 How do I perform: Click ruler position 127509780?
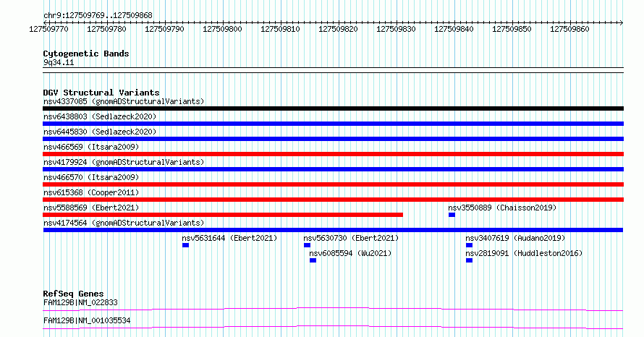pyautogui.click(x=107, y=29)
